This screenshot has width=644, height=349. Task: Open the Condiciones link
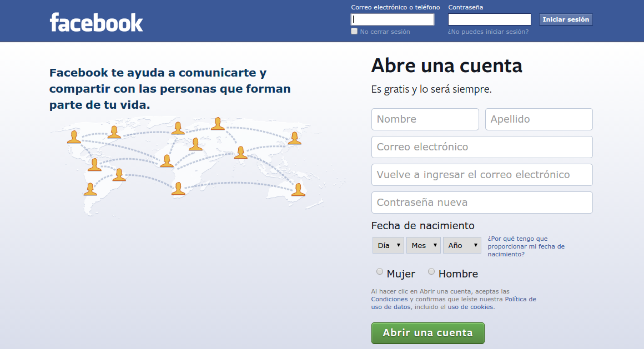[x=389, y=299]
